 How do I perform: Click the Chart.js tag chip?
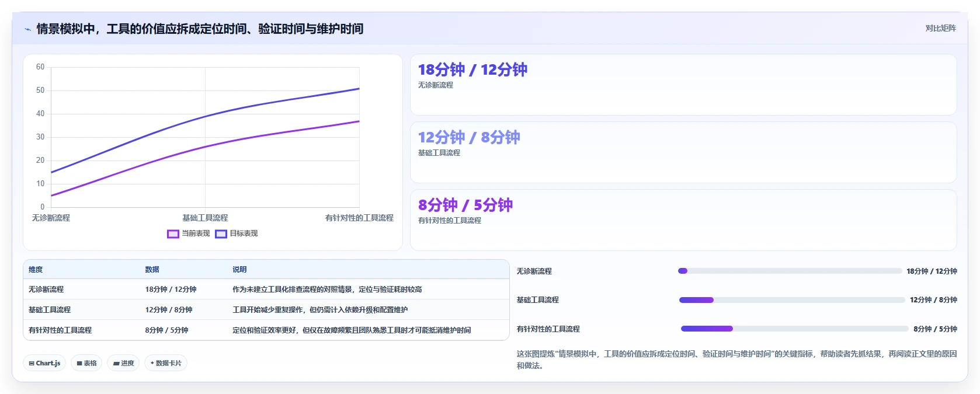pos(44,363)
